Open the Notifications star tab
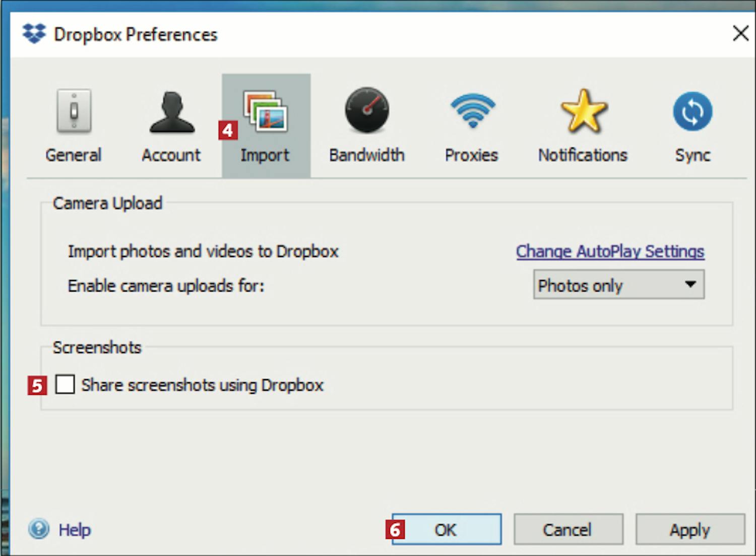Image resolution: width=756 pixels, height=556 pixels. coord(583,126)
